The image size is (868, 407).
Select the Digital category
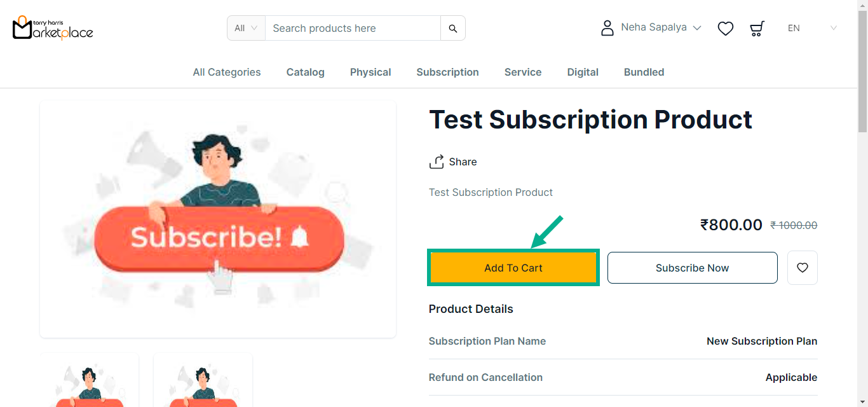583,72
